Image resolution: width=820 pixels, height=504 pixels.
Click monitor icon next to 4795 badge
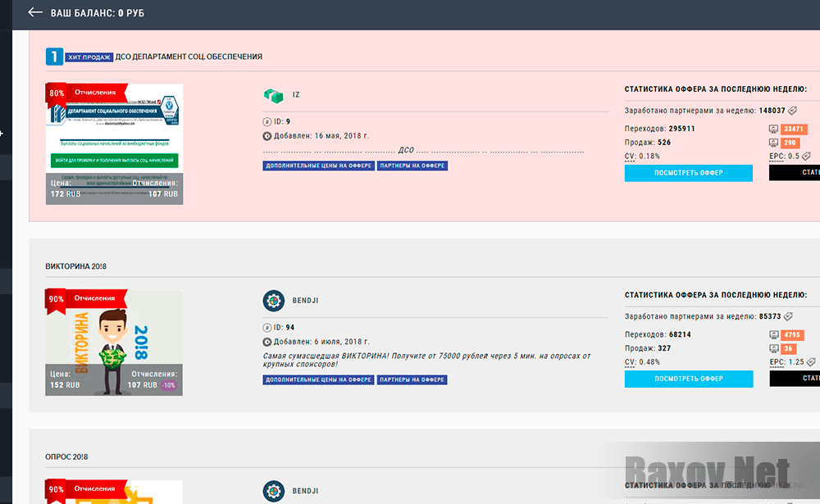click(773, 335)
